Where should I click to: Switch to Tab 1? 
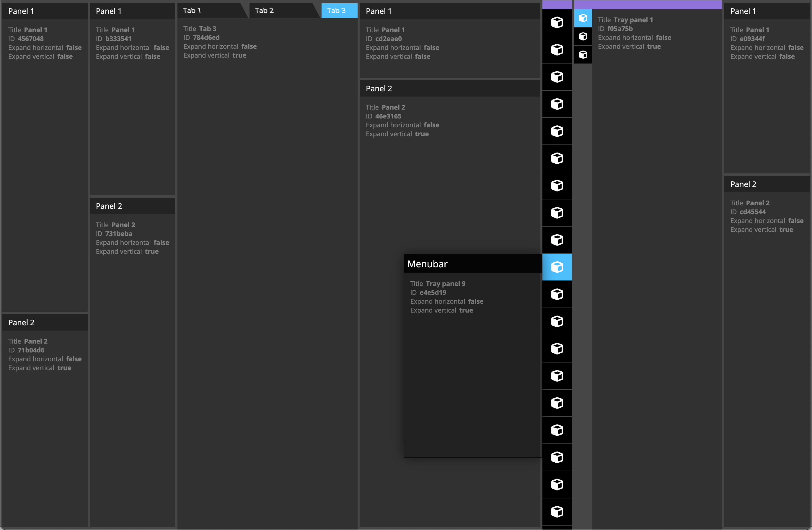point(210,9)
